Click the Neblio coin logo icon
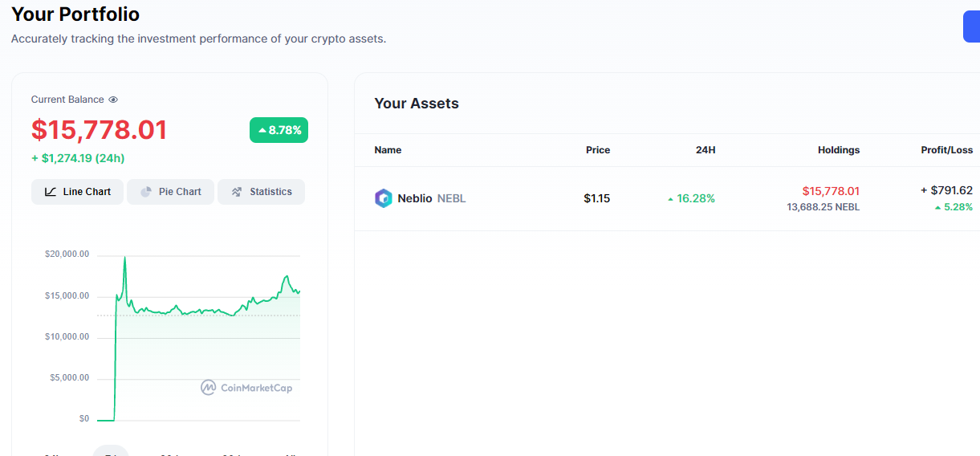Screen dimensions: 980x456 click(384, 198)
